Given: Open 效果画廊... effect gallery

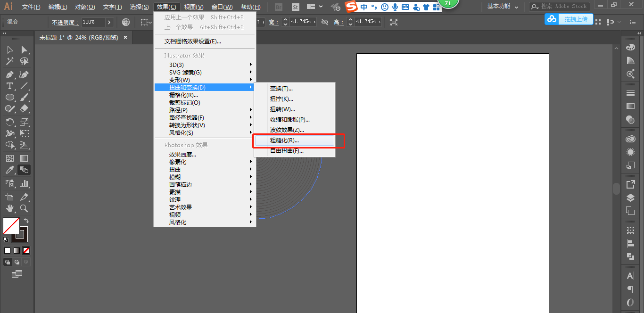Looking at the screenshot, I should [205, 154].
